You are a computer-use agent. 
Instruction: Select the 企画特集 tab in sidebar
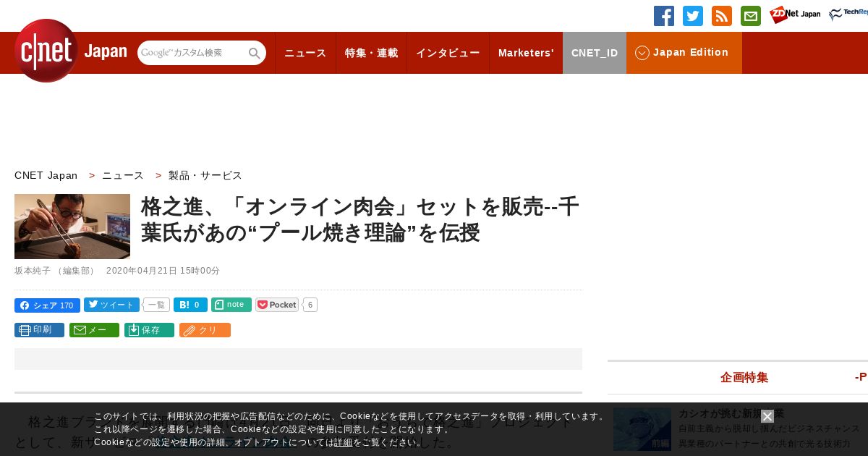pos(744,377)
